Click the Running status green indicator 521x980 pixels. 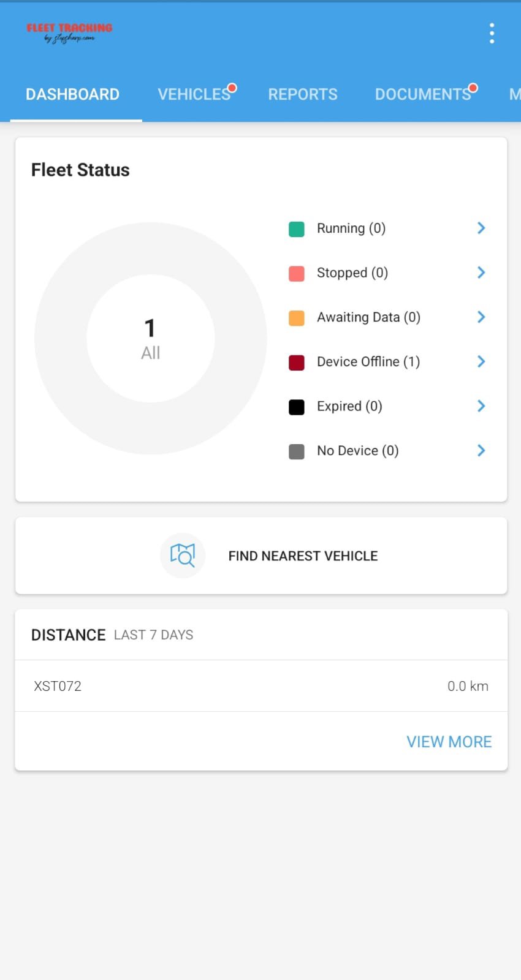[x=297, y=228]
